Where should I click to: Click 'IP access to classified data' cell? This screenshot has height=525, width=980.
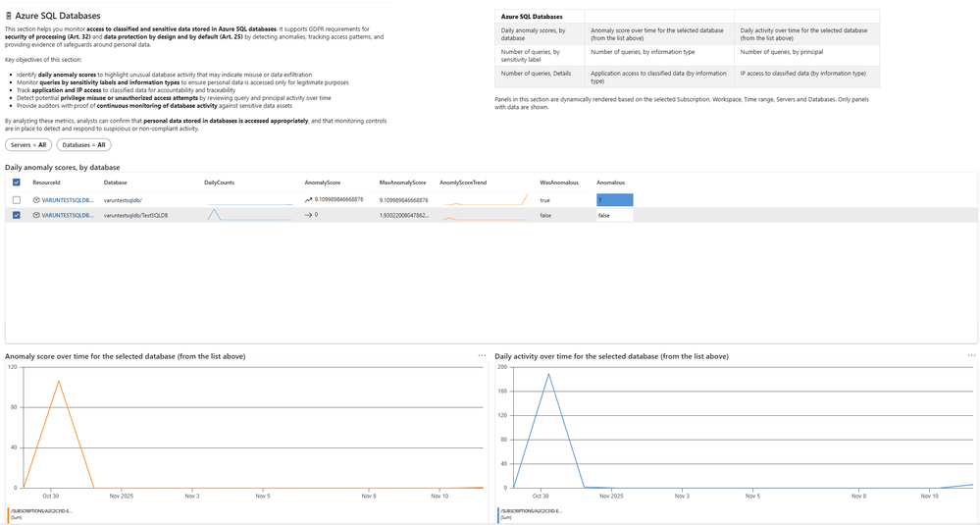coord(807,77)
